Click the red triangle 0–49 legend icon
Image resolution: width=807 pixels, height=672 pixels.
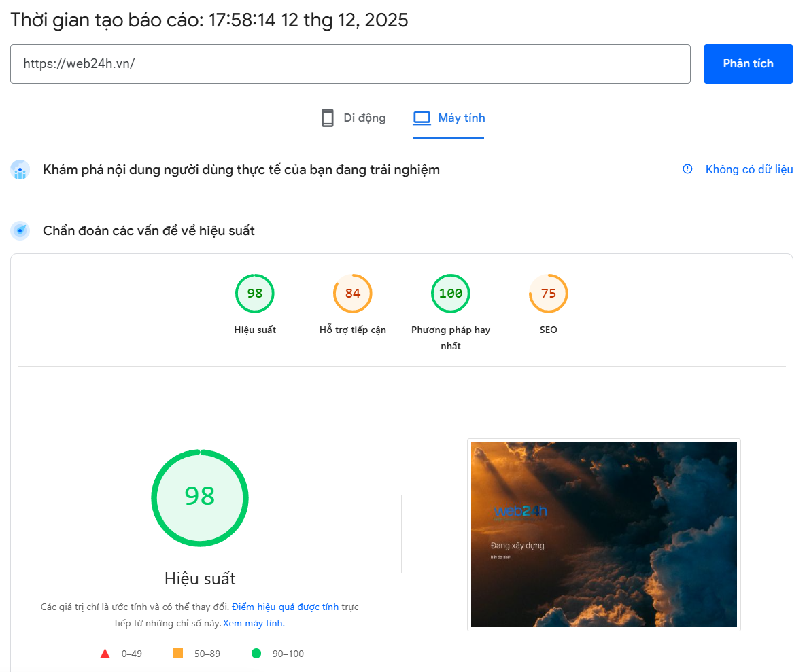[105, 654]
